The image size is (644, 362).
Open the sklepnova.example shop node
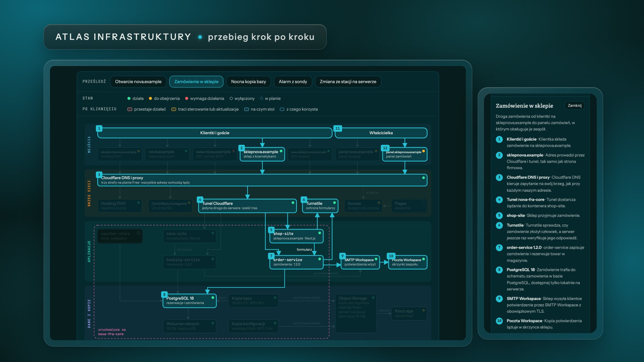pyautogui.click(x=262, y=154)
